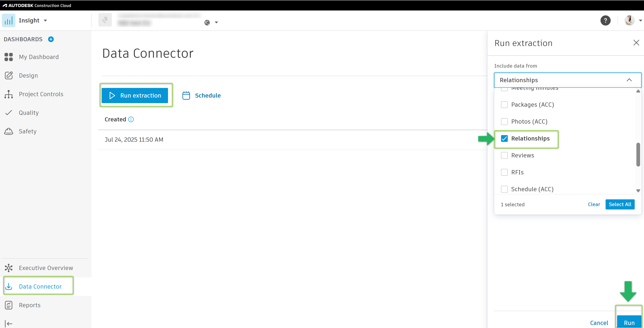This screenshot has height=328, width=644.
Task: Enable the RFIs checkbox
Action: coord(504,172)
